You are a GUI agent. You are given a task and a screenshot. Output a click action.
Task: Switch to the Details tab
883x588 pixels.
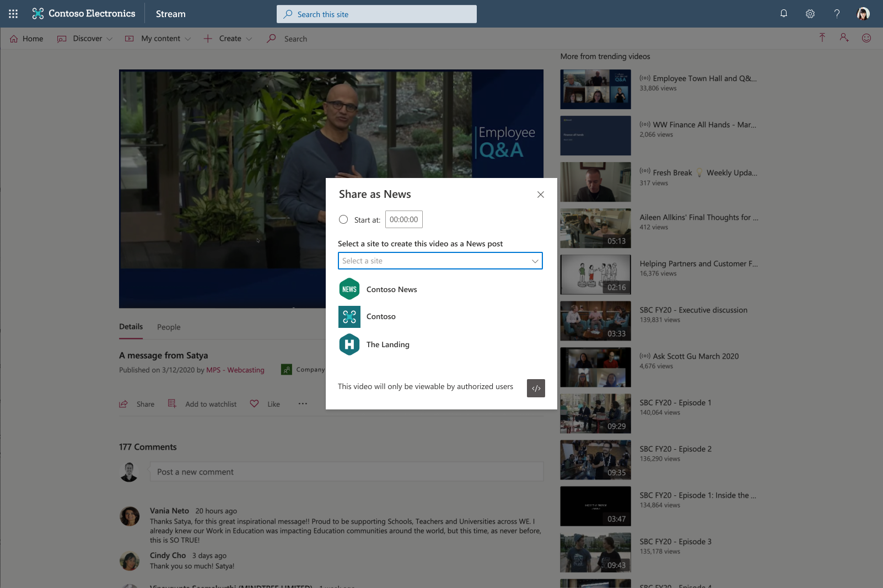(x=131, y=327)
